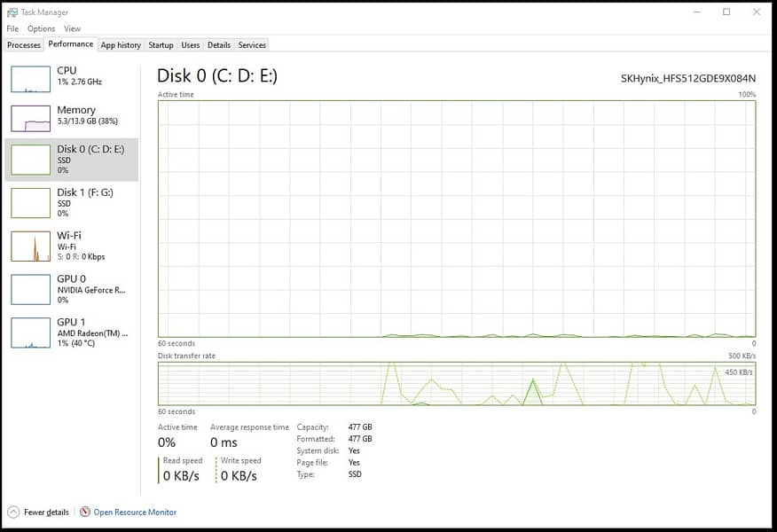Select the Wi-Fi activity graph item
The width and height of the screenshot is (777, 532).
pyautogui.click(x=30, y=246)
